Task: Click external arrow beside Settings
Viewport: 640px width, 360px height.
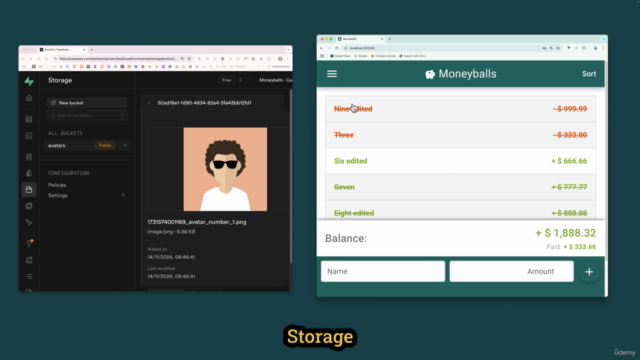Action: coord(123,196)
